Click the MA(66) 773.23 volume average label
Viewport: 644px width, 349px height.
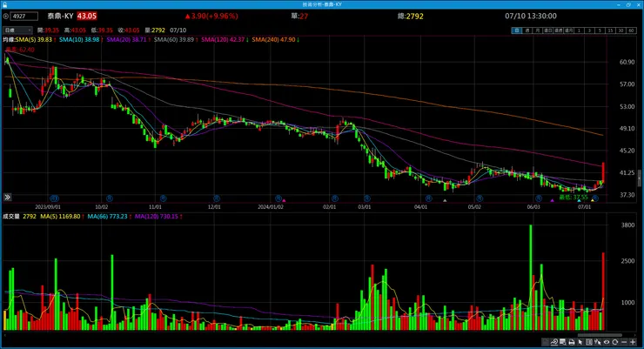pyautogui.click(x=110, y=217)
